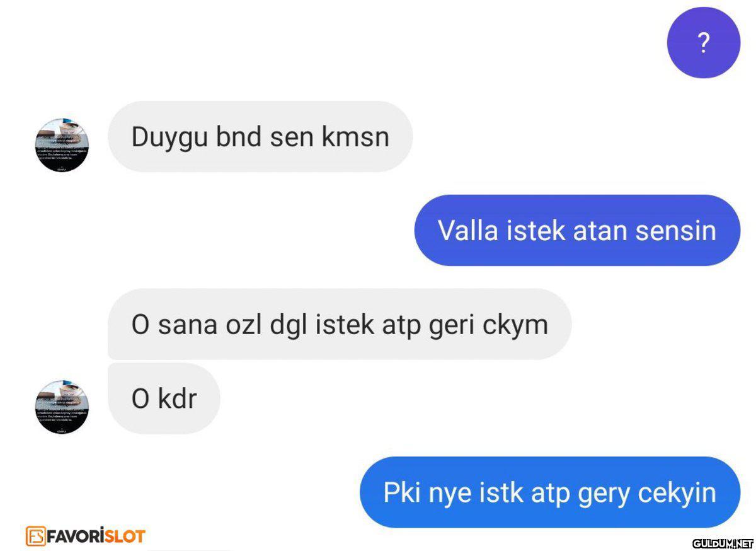Click the word "kmsn" in first gray message
Image resolution: width=756 pixels, height=551 pixels.
(355, 137)
